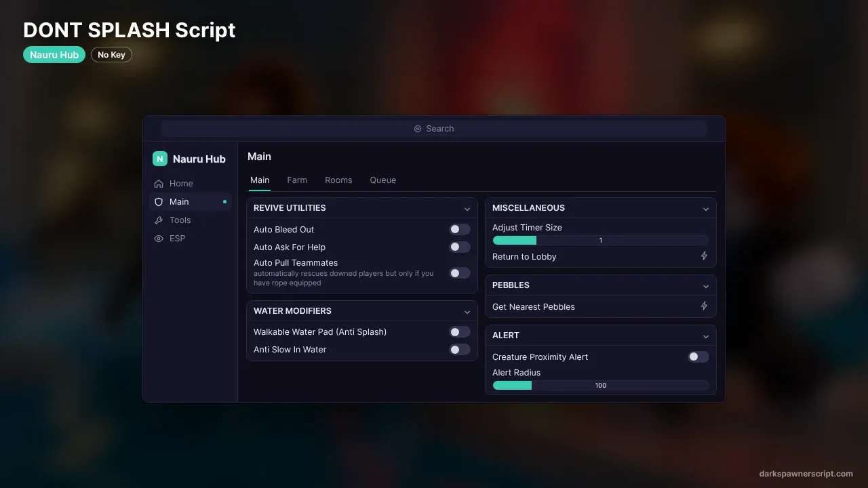Collapse the Miscellaneous section chevron

pos(706,209)
